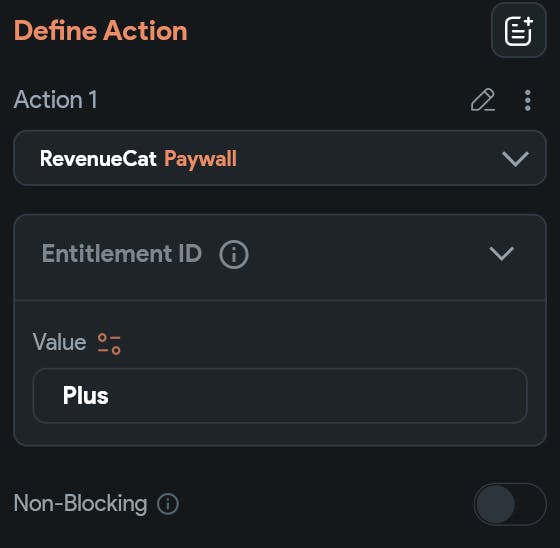Toggle the Non-Blocking switch

pos(510,504)
